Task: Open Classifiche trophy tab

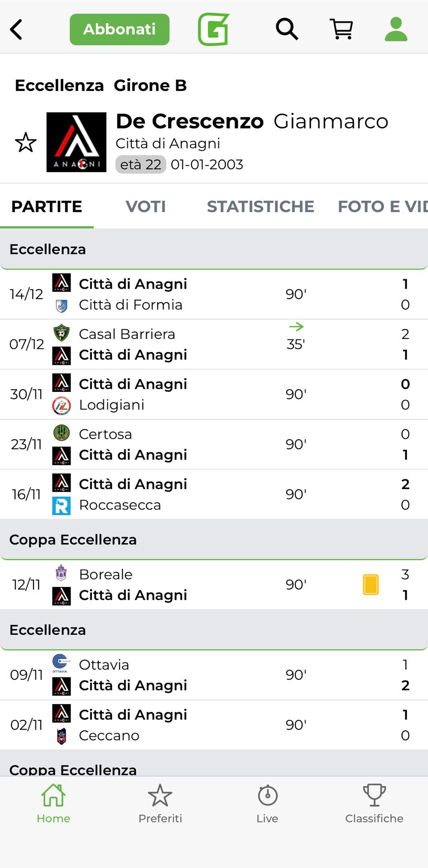Action: tap(374, 804)
